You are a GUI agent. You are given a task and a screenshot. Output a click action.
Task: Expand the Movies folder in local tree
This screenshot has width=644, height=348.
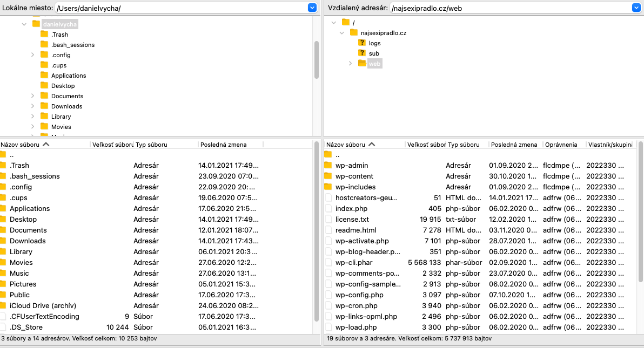(x=32, y=127)
